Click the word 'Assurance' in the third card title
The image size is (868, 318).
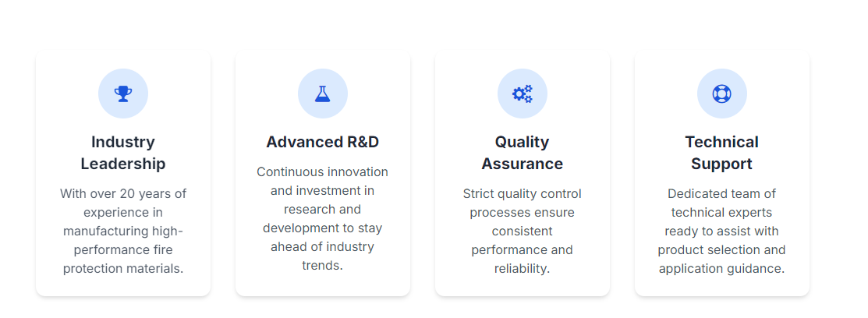[x=523, y=164]
